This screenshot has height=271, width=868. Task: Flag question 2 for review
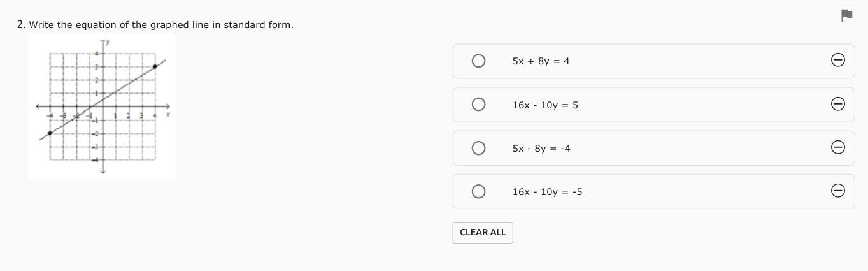[846, 15]
